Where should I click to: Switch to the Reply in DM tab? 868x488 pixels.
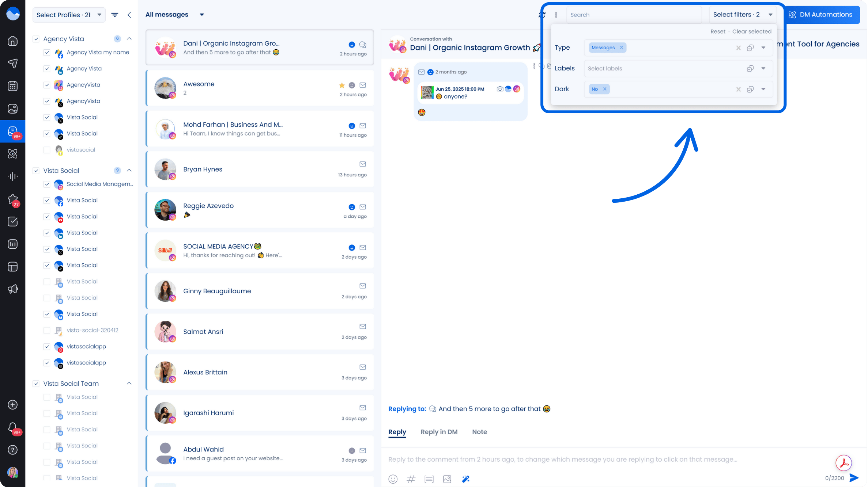pos(439,432)
